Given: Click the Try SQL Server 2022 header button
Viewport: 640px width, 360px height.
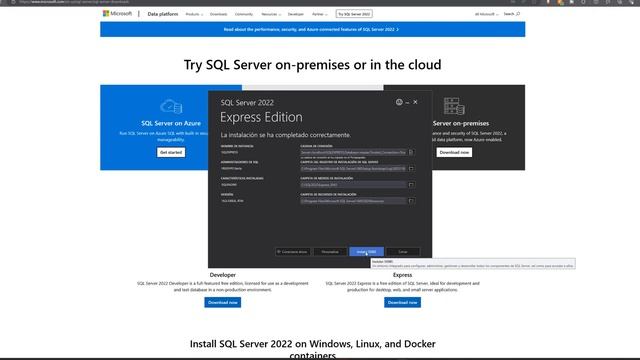Looking at the screenshot, I should (354, 14).
